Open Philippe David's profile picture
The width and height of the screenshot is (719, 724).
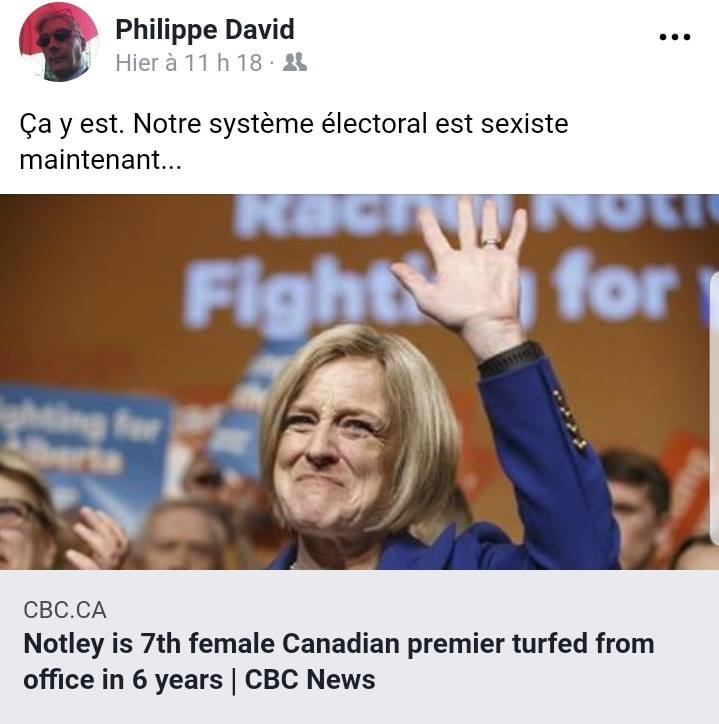point(59,42)
